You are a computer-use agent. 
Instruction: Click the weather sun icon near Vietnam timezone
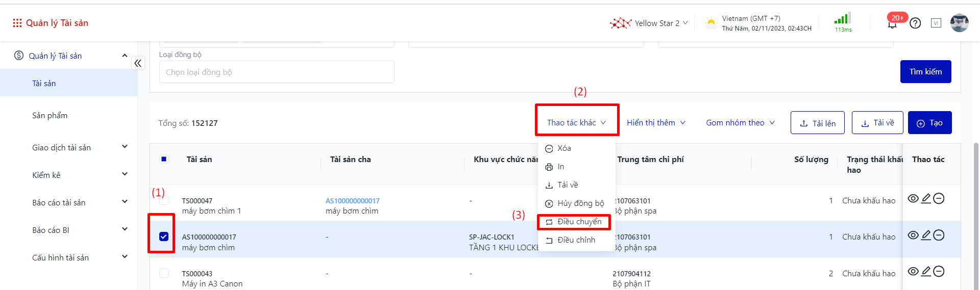[711, 23]
